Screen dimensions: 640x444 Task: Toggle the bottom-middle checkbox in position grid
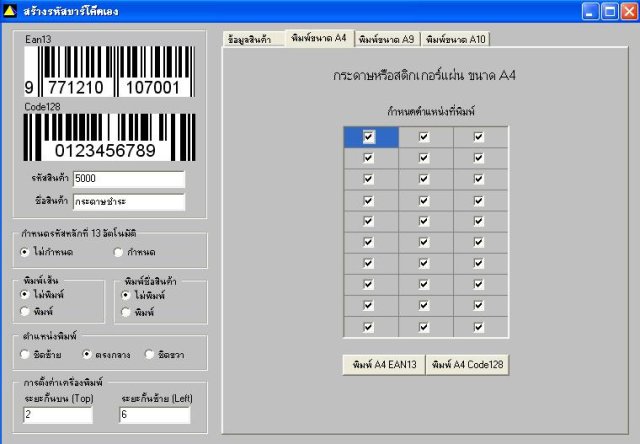pos(424,327)
